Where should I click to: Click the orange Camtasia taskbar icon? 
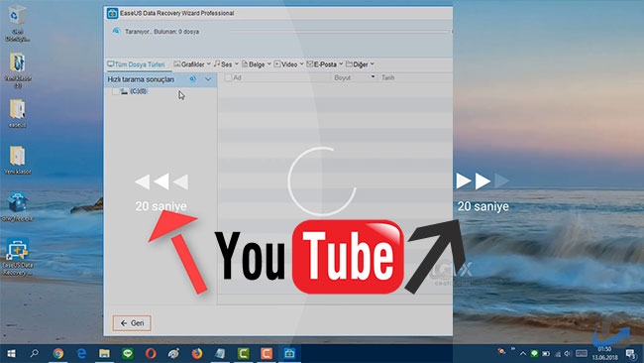[x=267, y=353]
